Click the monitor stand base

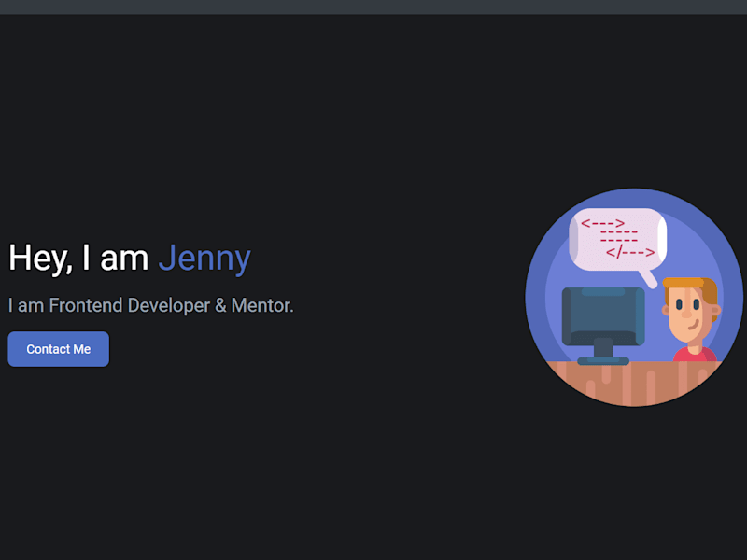tap(603, 361)
